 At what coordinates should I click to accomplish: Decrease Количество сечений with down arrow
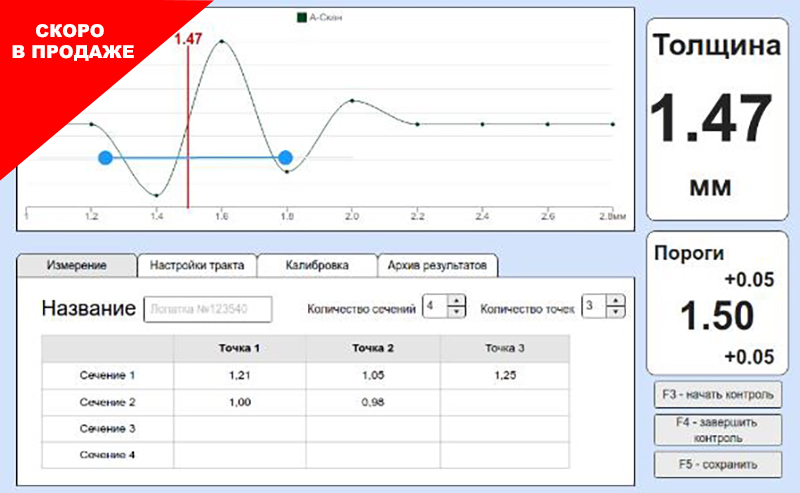point(457,313)
